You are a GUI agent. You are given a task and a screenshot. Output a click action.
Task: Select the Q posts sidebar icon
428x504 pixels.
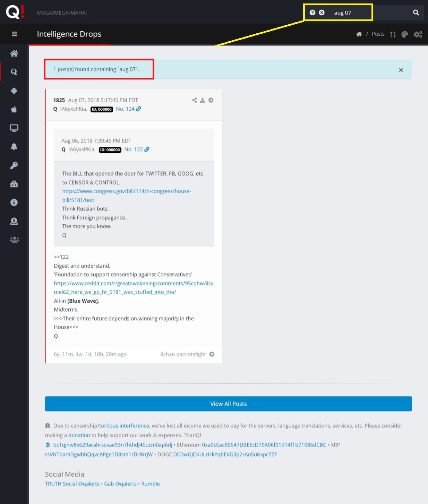tap(14, 72)
